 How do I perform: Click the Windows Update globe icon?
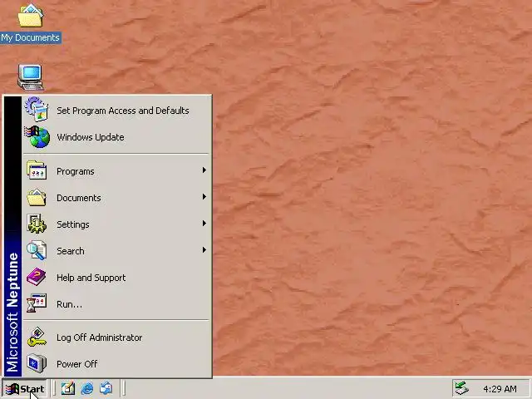tap(37, 136)
